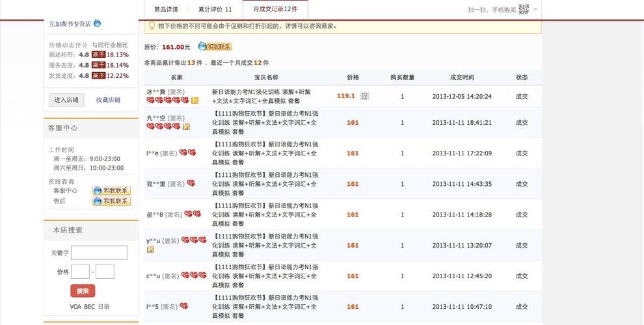Click 高于 badge next to 18.14%

pyautogui.click(x=99, y=65)
